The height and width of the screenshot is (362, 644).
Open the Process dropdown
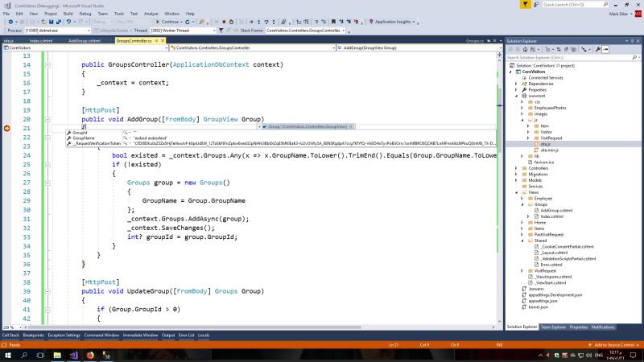(89, 31)
